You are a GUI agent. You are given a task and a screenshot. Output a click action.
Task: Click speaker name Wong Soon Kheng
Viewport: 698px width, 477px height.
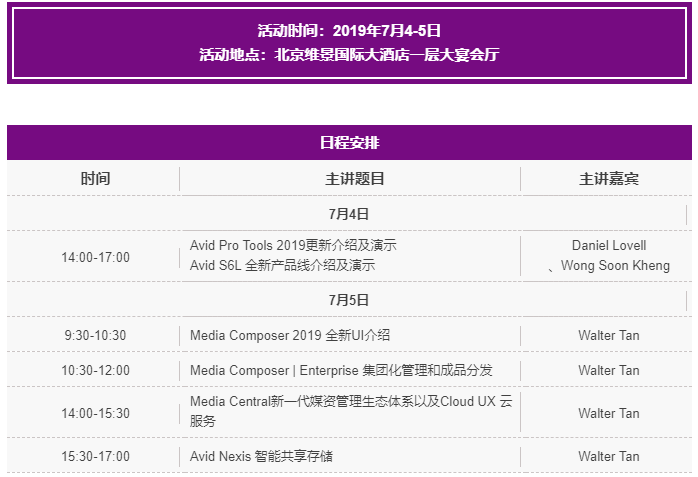pos(615,265)
